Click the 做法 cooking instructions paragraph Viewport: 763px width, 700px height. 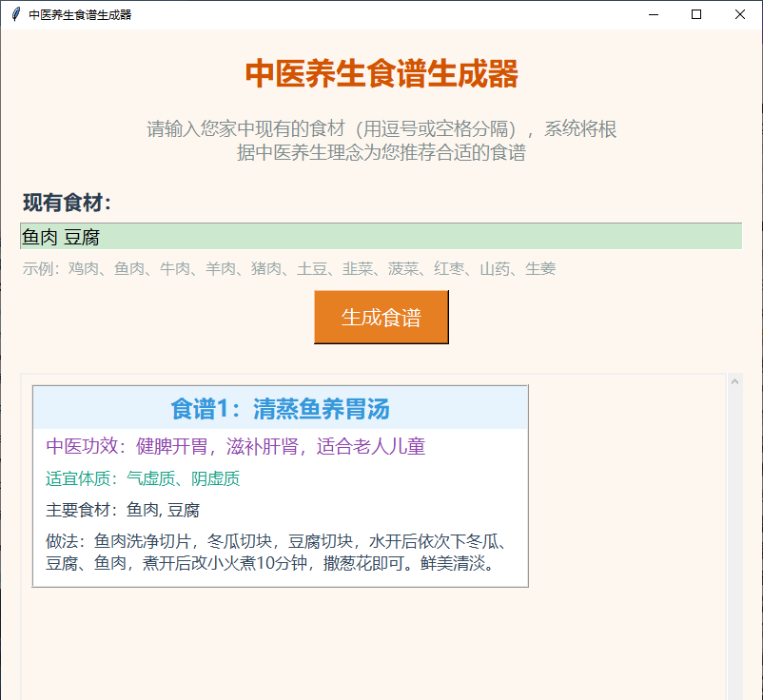(x=276, y=553)
